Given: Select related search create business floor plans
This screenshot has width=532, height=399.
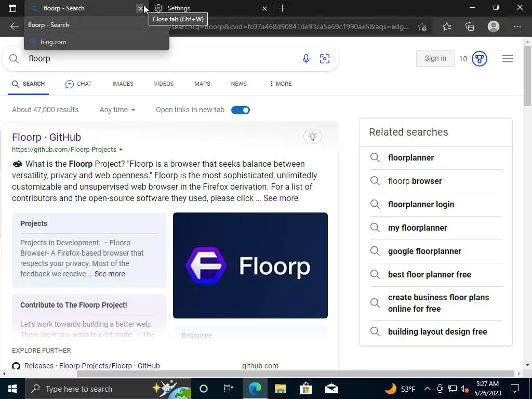Looking at the screenshot, I should coord(438,303).
